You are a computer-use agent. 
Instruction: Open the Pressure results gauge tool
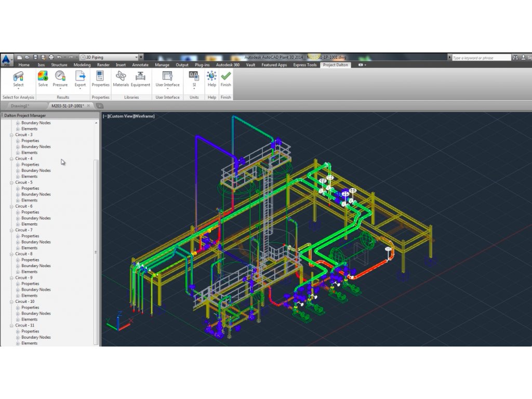tap(60, 79)
